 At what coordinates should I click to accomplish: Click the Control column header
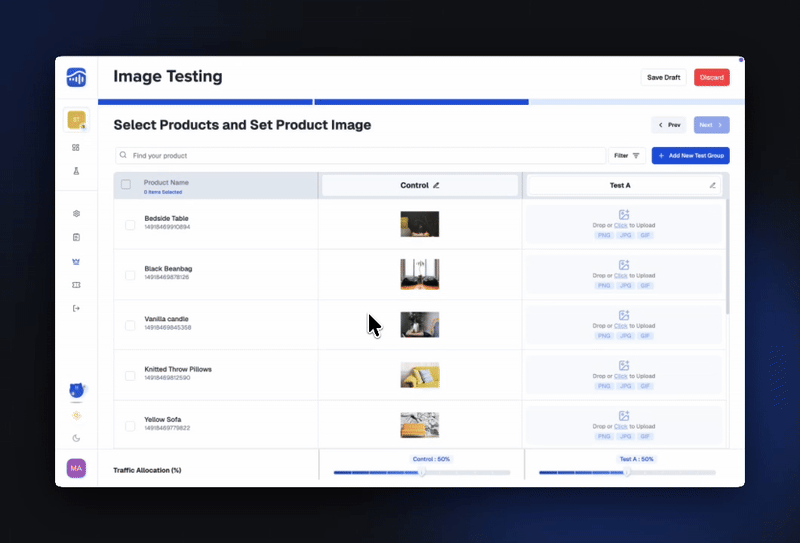click(x=420, y=185)
